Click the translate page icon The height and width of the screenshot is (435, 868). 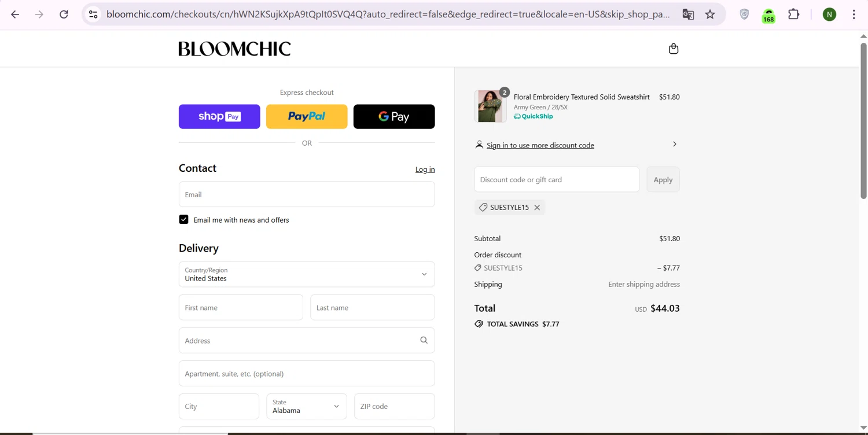(x=688, y=14)
